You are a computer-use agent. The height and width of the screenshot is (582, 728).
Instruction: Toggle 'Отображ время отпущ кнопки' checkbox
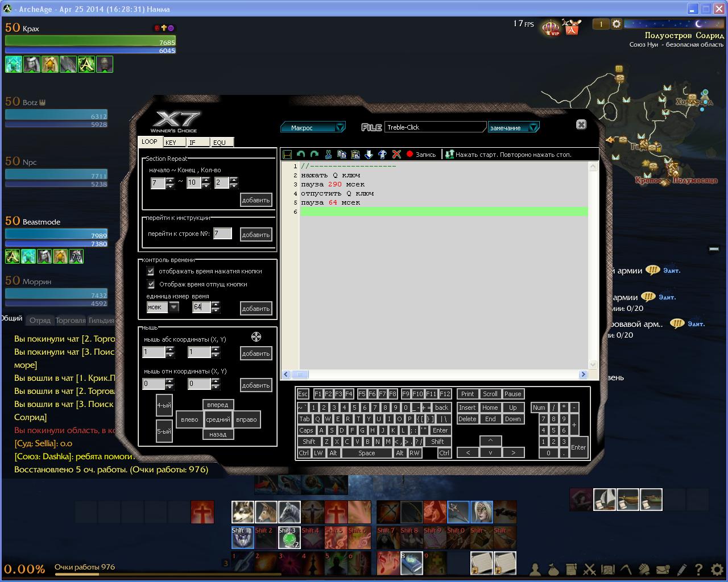pos(151,284)
